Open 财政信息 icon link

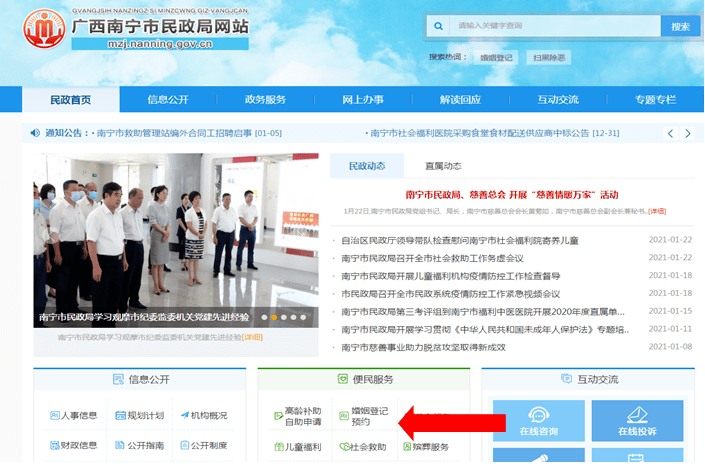pyautogui.click(x=74, y=445)
